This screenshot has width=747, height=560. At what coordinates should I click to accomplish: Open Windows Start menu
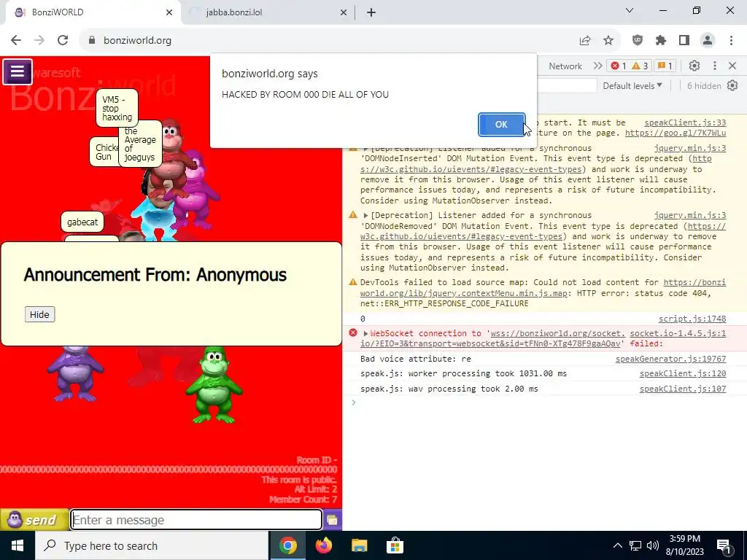(18, 545)
